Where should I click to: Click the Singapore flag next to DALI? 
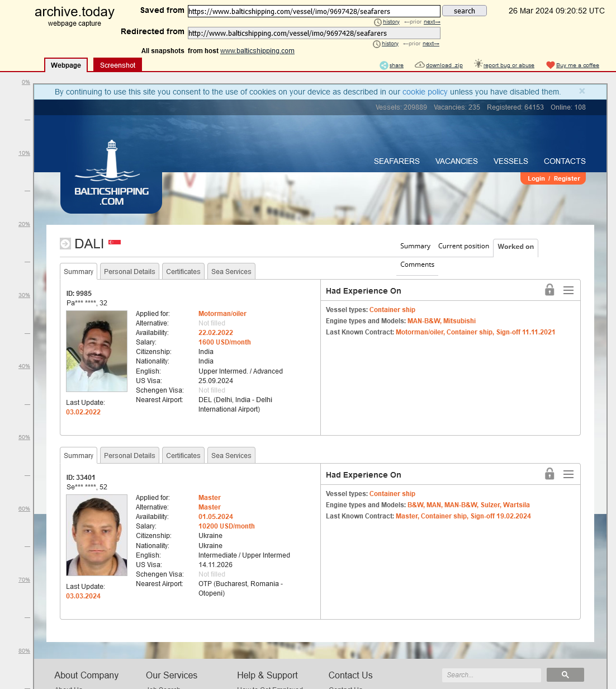(115, 242)
